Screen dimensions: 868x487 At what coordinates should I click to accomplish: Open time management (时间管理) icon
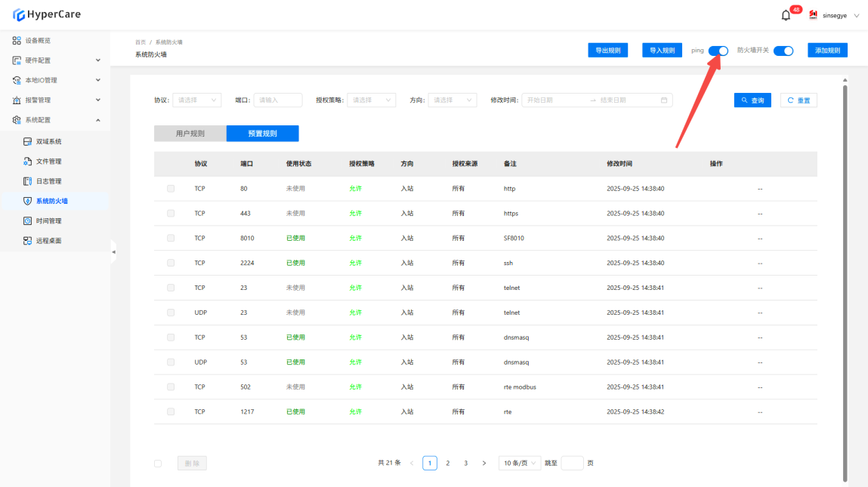(27, 221)
